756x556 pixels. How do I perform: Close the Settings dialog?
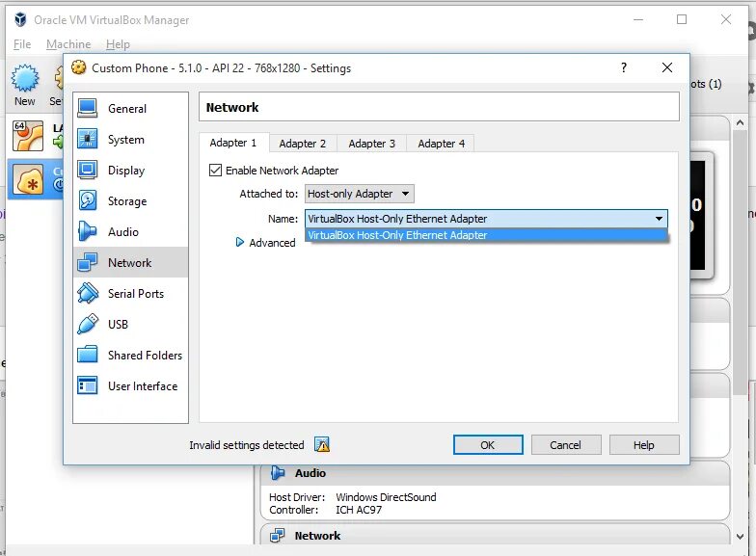tap(667, 67)
